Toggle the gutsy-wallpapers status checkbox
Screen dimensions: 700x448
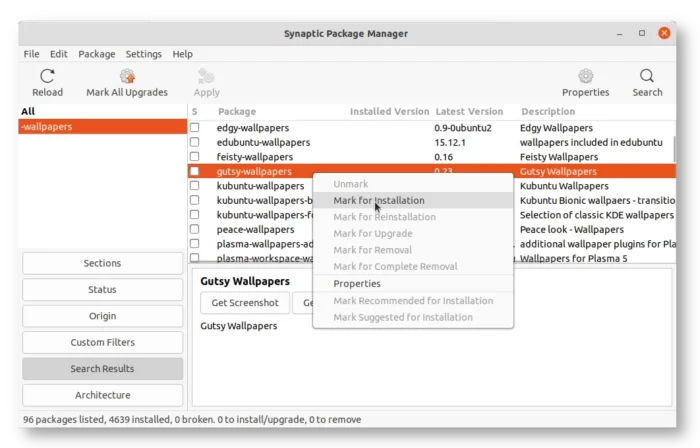pos(195,171)
